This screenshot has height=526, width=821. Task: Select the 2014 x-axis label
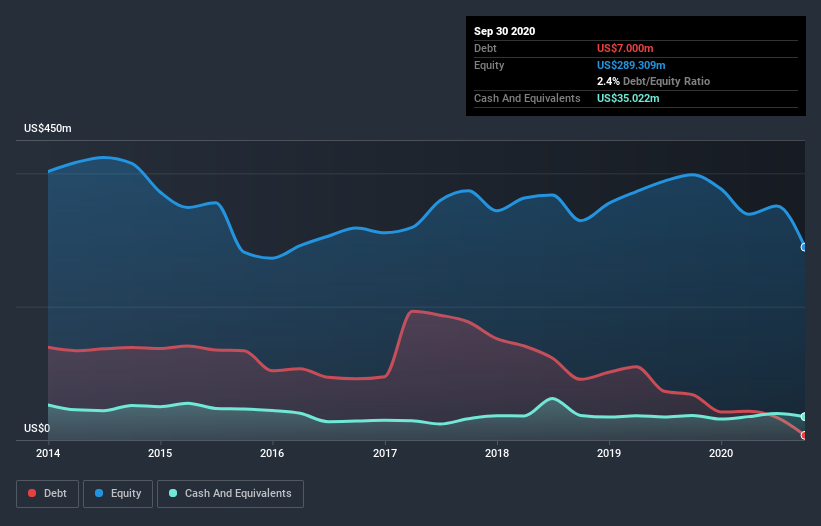point(48,453)
